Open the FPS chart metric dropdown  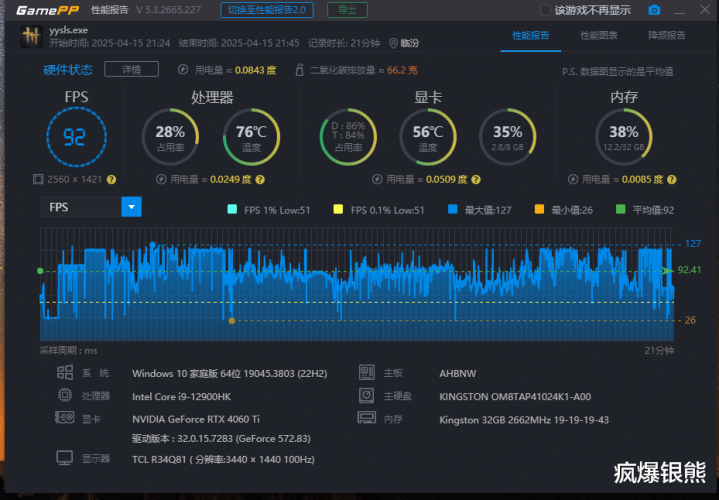[x=131, y=207]
